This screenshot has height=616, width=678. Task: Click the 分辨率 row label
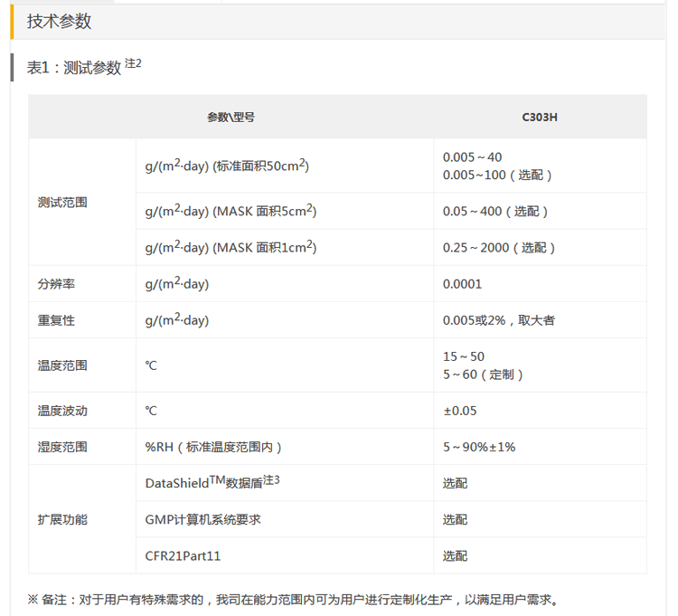[x=56, y=283]
